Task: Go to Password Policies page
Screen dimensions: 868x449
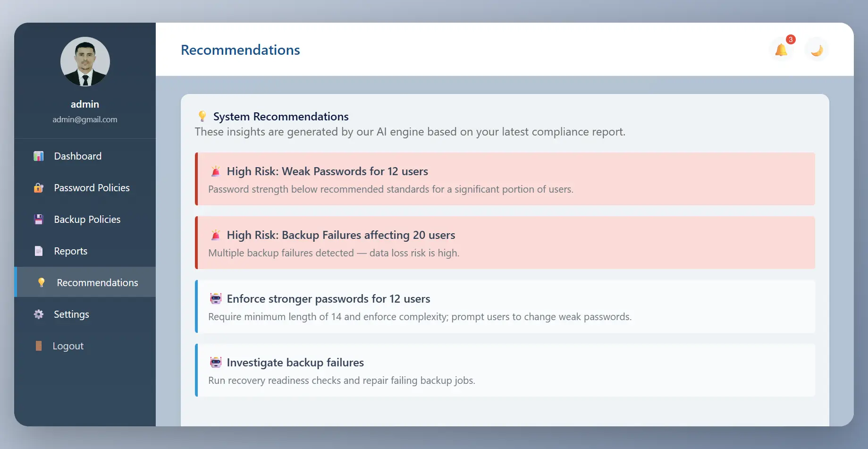Action: (92, 188)
